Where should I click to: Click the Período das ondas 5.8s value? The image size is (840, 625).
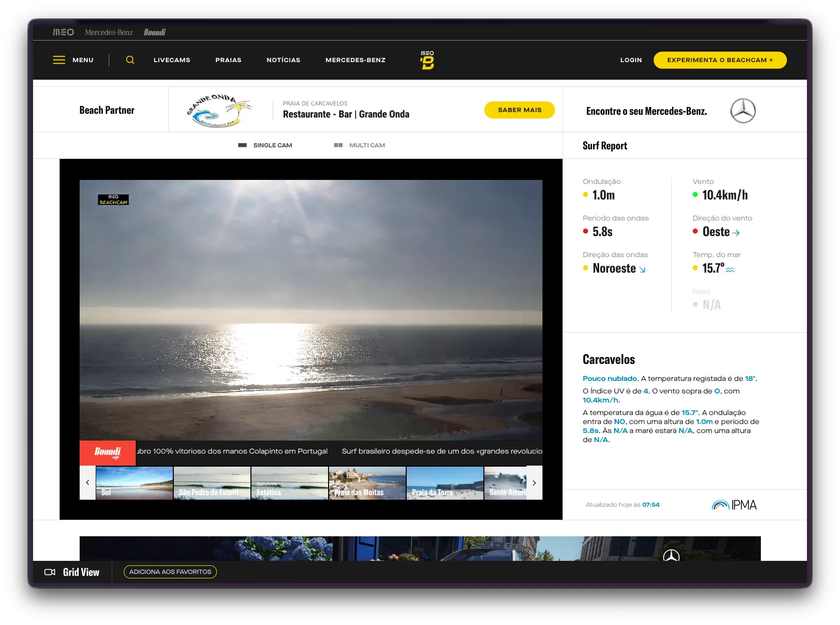603,232
